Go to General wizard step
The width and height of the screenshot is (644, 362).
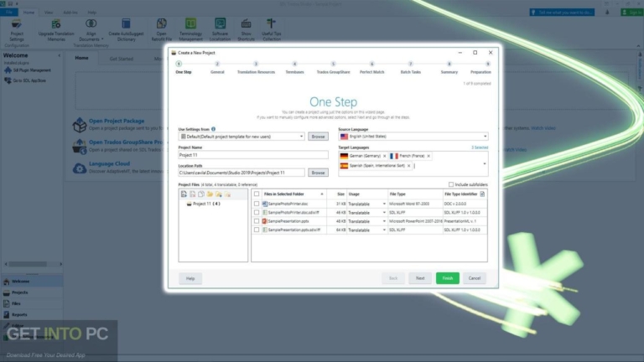[217, 68]
